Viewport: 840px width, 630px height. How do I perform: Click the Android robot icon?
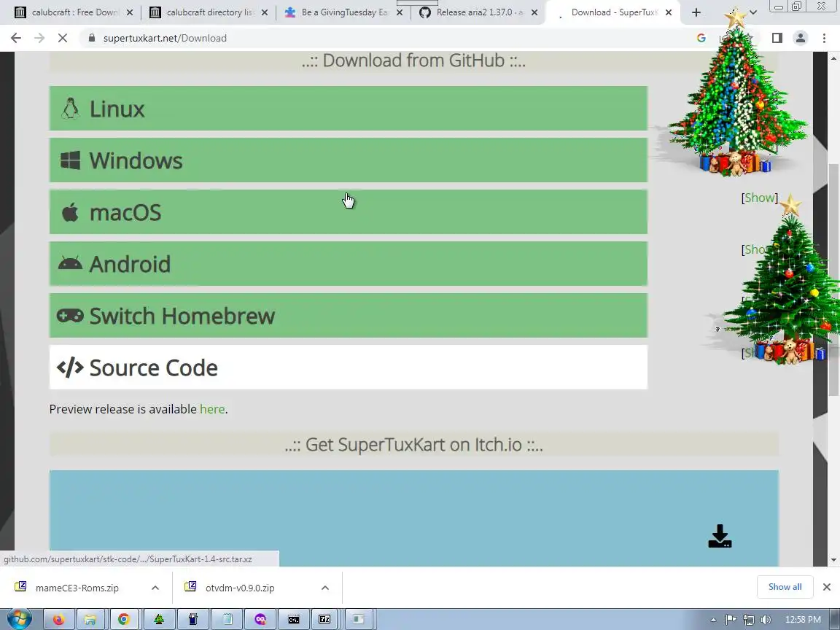point(70,263)
